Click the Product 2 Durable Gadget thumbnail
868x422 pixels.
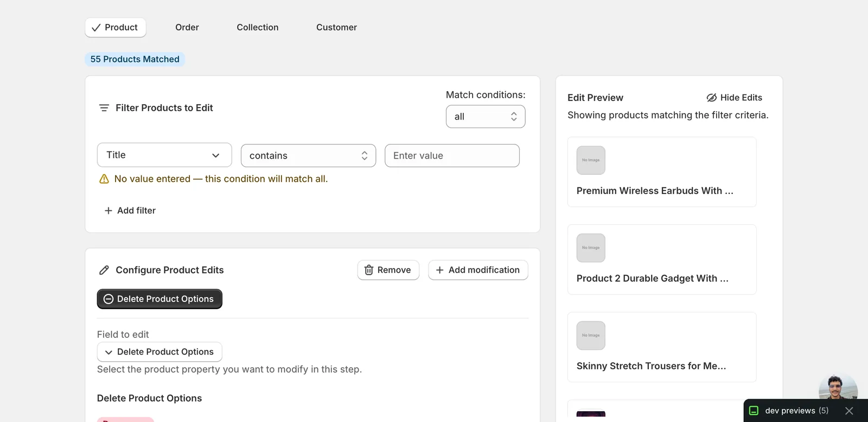click(591, 248)
